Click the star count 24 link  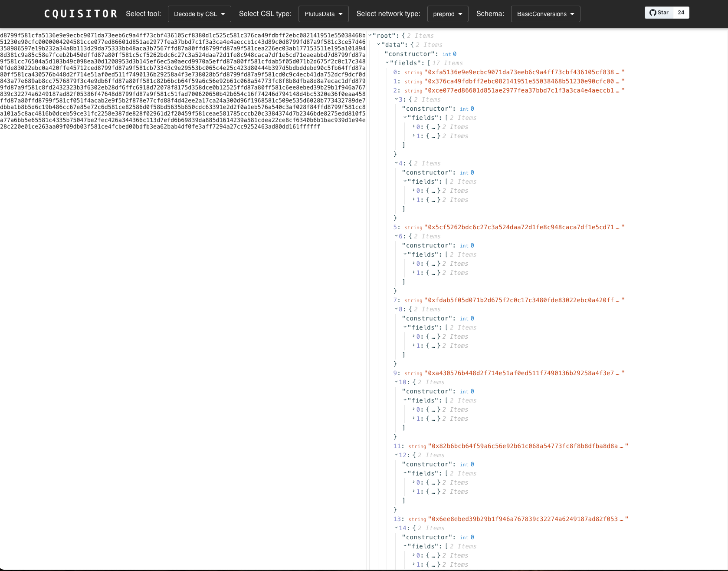tap(681, 13)
